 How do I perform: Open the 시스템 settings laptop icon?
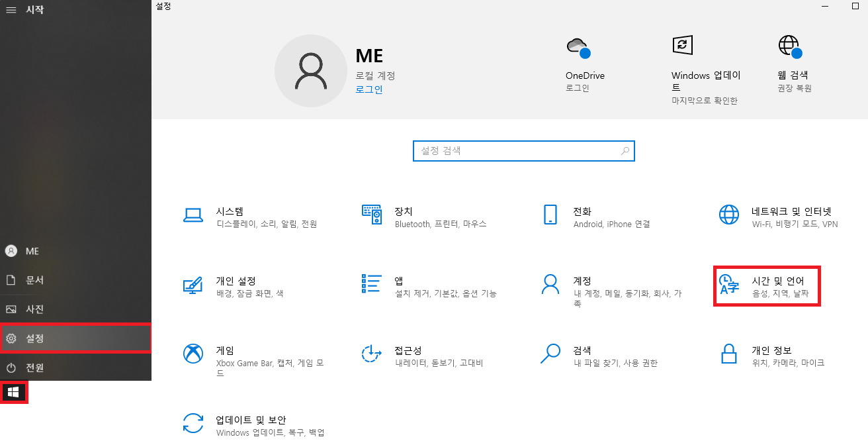click(x=193, y=215)
